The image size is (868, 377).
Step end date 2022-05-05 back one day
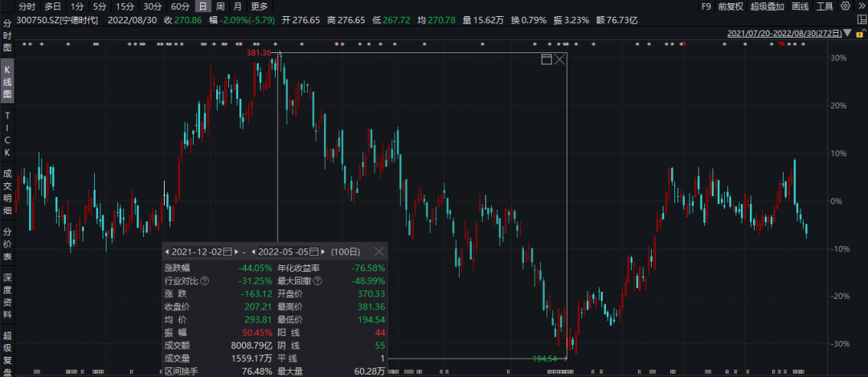tap(253, 252)
